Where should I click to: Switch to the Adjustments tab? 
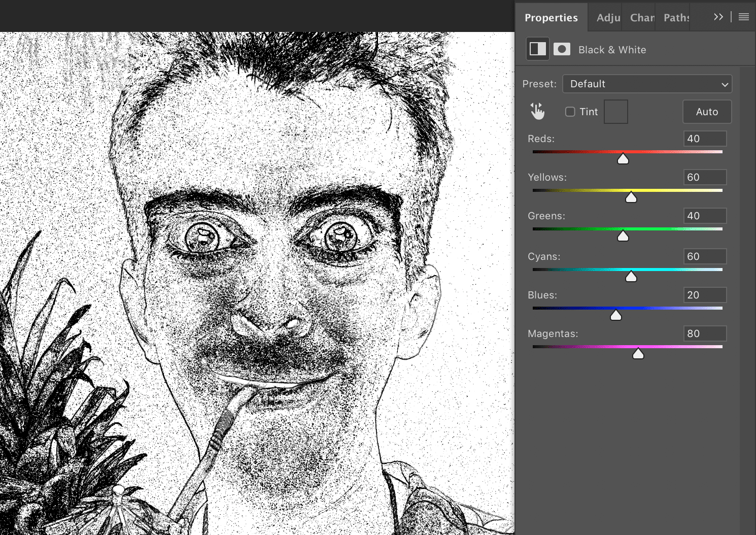[607, 17]
